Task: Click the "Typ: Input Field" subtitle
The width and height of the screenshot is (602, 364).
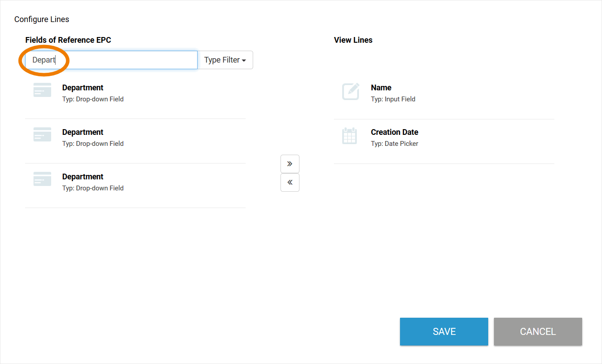Action: [x=393, y=99]
